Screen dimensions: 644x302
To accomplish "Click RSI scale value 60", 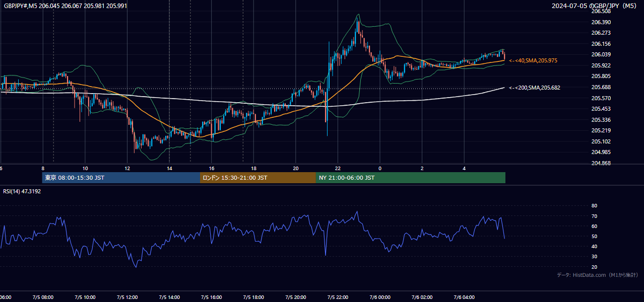I will coord(594,226).
